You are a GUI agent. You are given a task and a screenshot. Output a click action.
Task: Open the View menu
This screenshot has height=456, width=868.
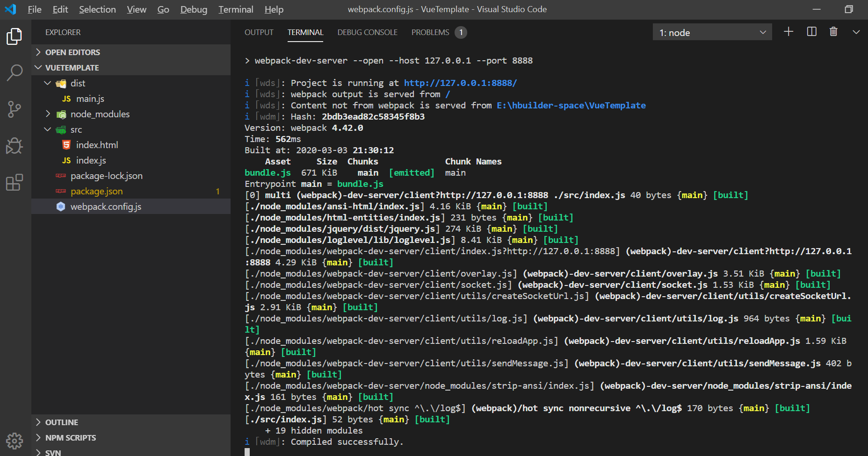point(137,9)
